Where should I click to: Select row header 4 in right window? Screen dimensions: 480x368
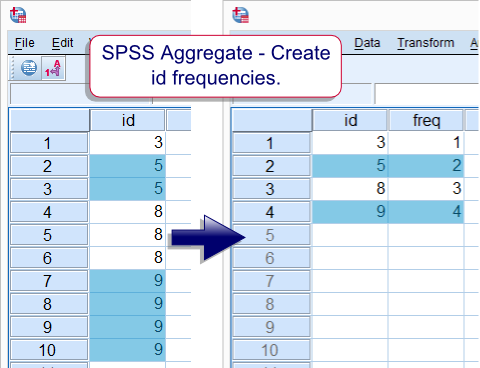(272, 212)
